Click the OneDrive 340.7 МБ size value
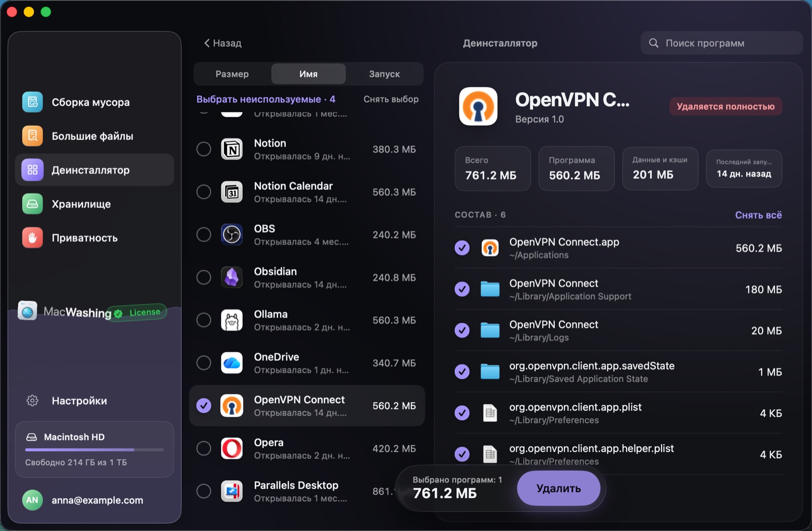 click(x=394, y=363)
